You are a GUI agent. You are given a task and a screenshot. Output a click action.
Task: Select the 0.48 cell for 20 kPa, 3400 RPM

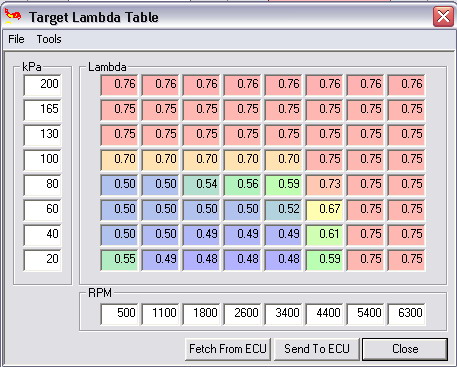point(283,260)
